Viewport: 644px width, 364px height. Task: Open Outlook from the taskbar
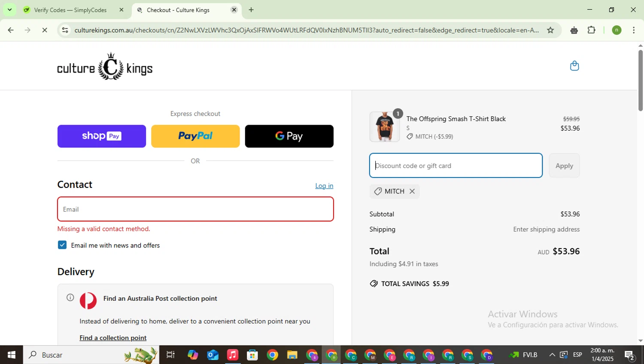click(x=213, y=355)
